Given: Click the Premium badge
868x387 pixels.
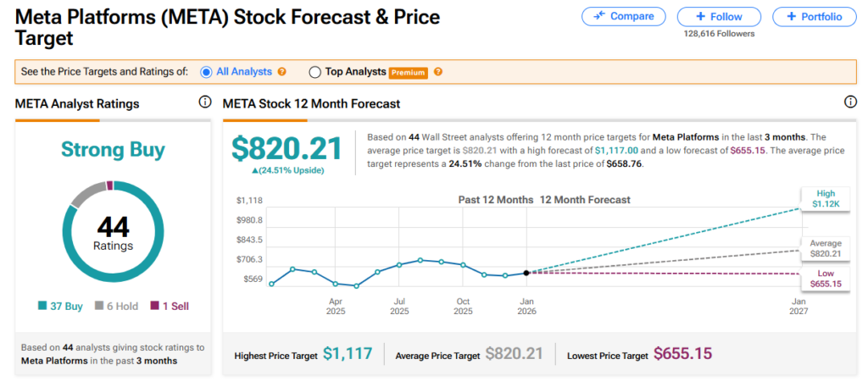Looking at the screenshot, I should 408,73.
